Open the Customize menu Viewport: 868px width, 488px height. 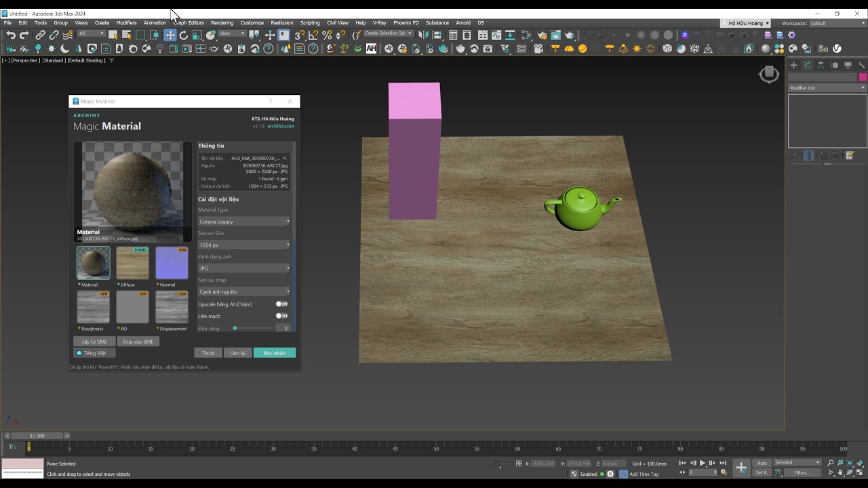[x=252, y=23]
